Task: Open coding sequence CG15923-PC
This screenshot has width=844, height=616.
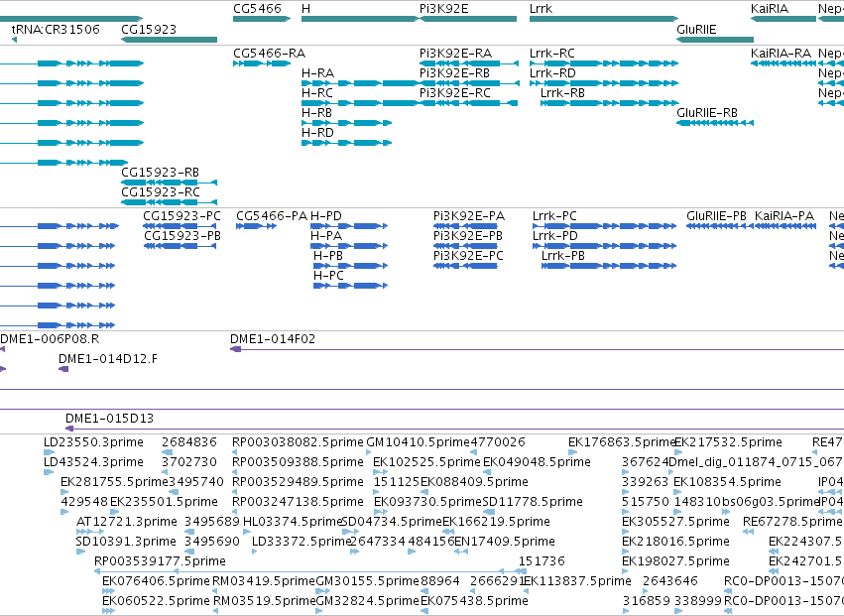Action: [x=180, y=226]
